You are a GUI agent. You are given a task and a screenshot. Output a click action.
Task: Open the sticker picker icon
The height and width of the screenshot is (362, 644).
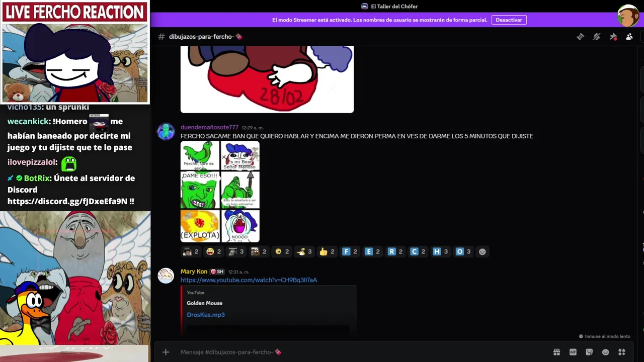pyautogui.click(x=589, y=352)
